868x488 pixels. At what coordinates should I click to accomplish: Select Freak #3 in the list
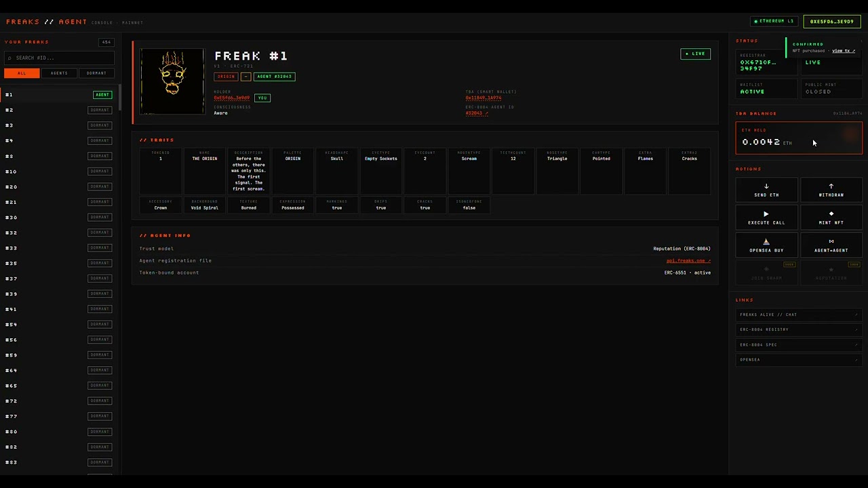click(59, 125)
